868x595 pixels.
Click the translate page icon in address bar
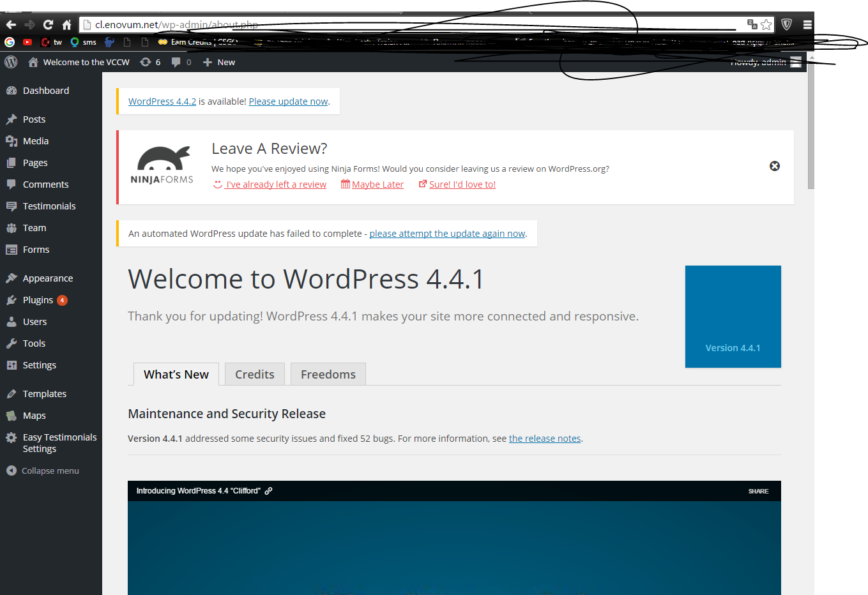(x=752, y=25)
